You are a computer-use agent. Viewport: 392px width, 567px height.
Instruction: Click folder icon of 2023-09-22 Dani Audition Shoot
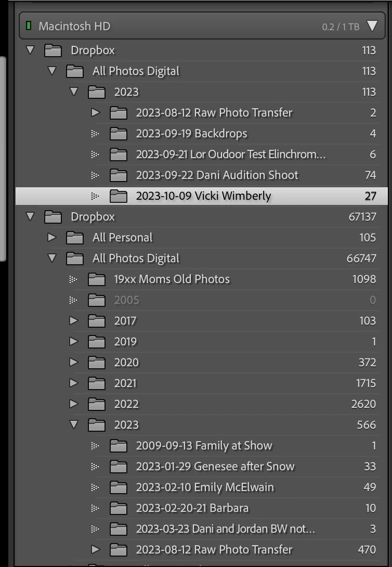[119, 175]
